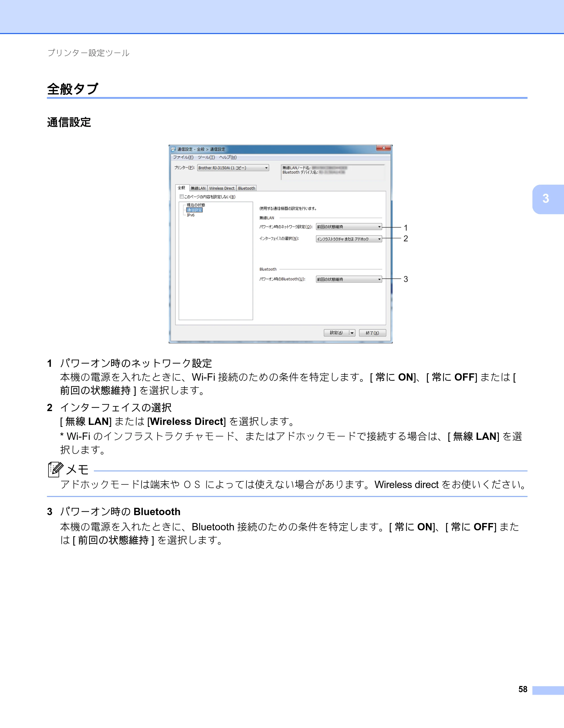
Task: Close the 通信設定 dialog window
Action: pyautogui.click(x=383, y=148)
